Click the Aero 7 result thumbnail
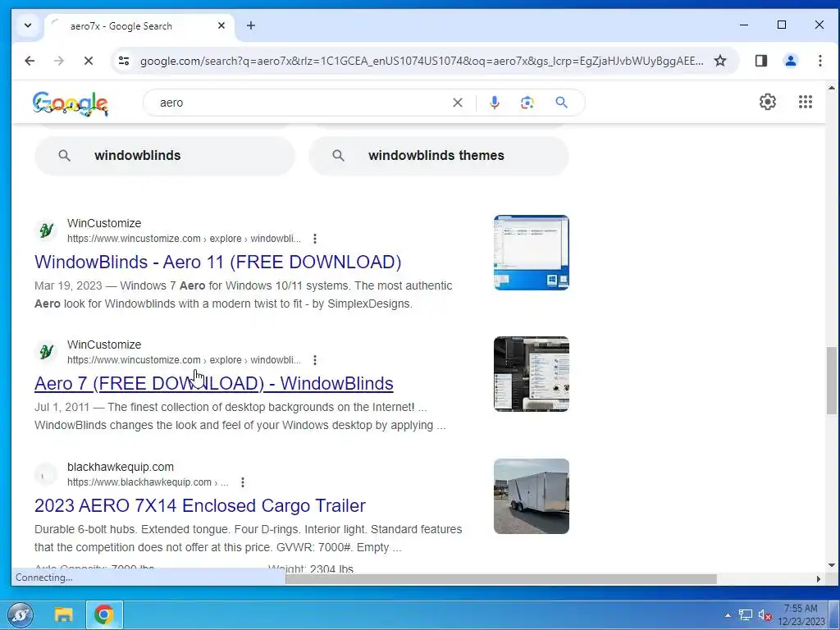840x630 pixels. [x=532, y=374]
